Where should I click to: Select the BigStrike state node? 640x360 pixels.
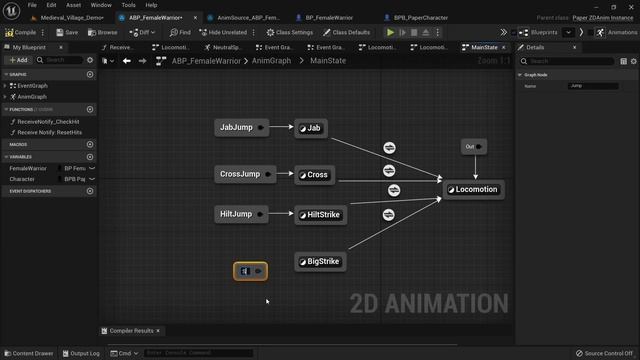(320, 262)
